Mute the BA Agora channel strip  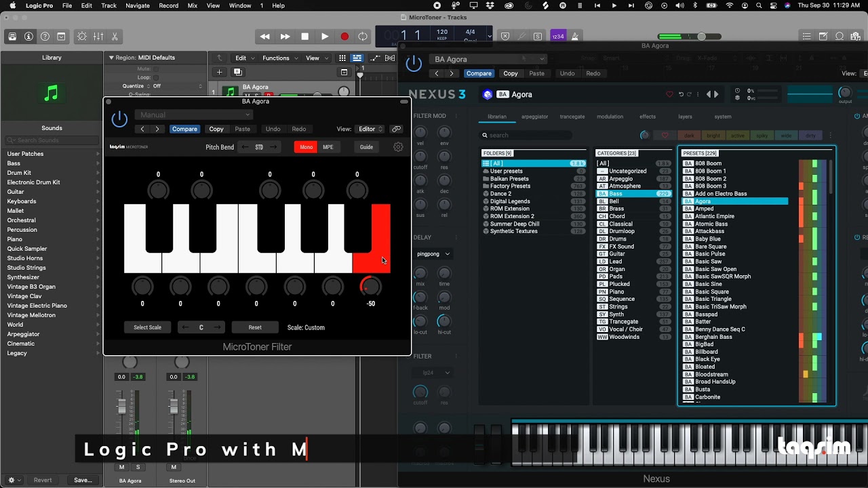(122, 467)
